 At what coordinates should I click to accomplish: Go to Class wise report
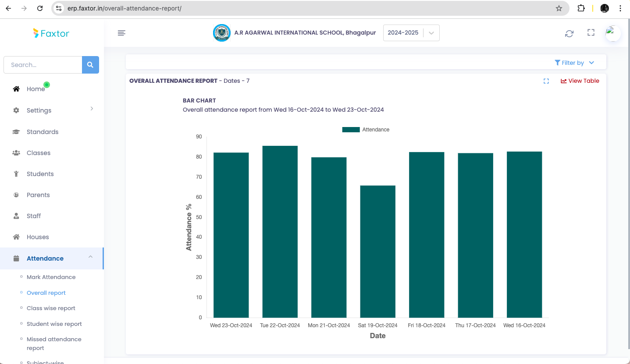[x=51, y=308]
